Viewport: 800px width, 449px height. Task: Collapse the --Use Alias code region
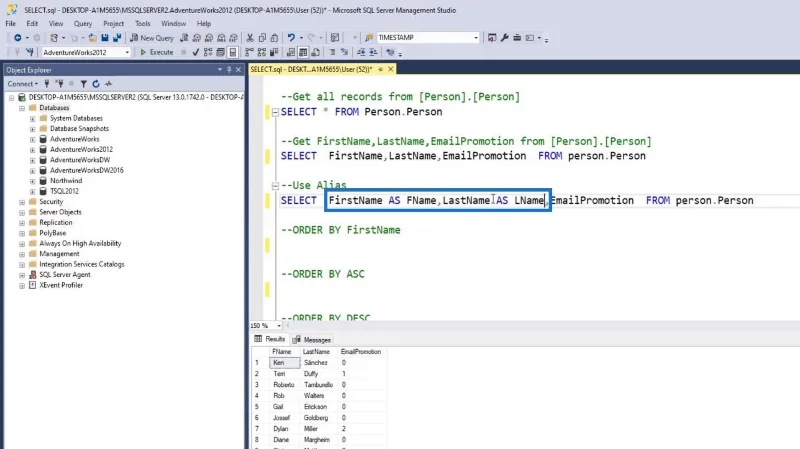pos(275,186)
